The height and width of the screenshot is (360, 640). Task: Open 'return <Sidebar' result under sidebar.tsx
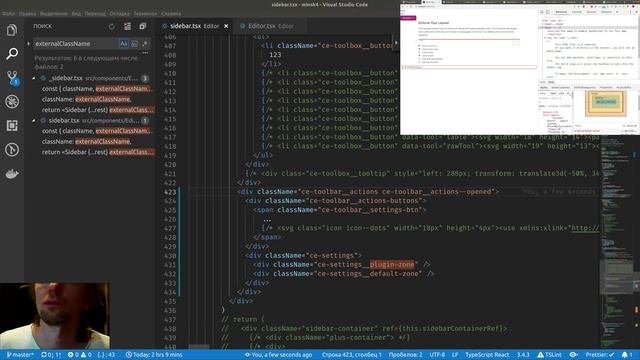[98, 152]
